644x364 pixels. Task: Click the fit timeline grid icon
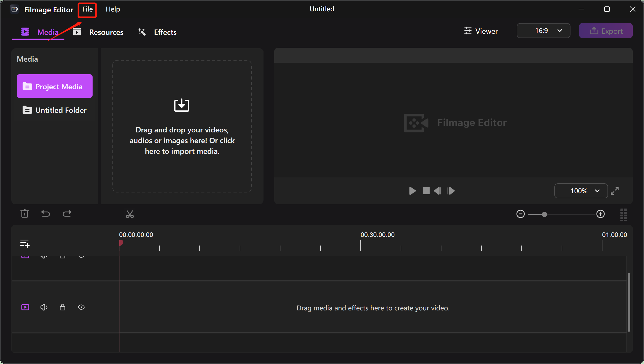pos(624,214)
